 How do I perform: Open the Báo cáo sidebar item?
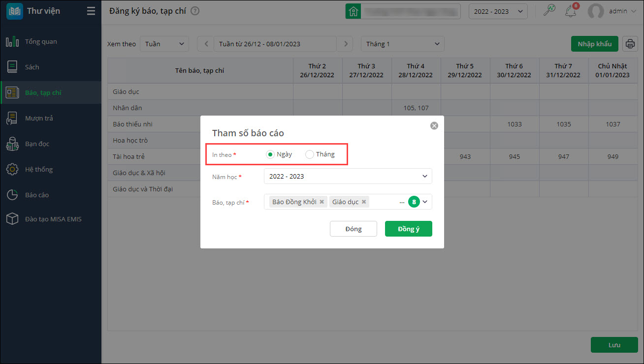pos(37,195)
